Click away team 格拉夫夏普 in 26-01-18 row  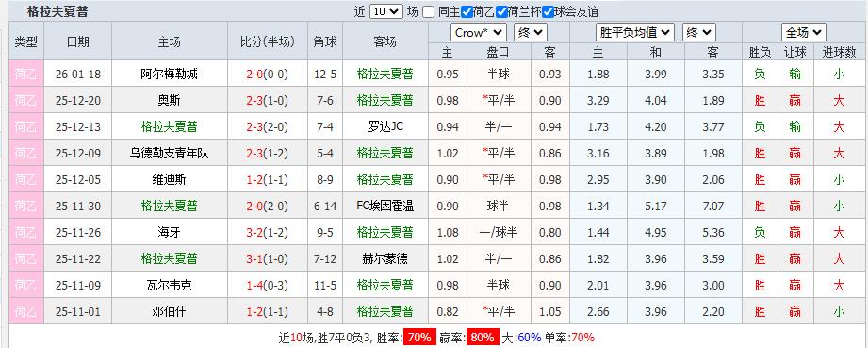(385, 74)
